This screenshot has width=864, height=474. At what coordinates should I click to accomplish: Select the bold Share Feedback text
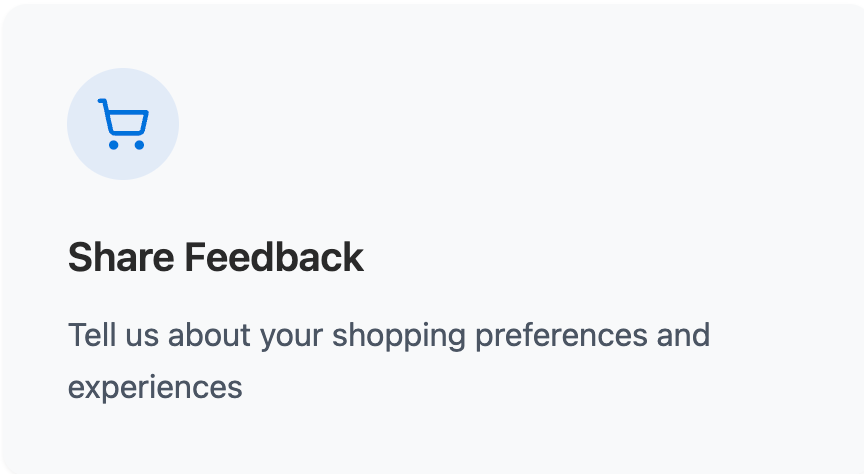215,258
